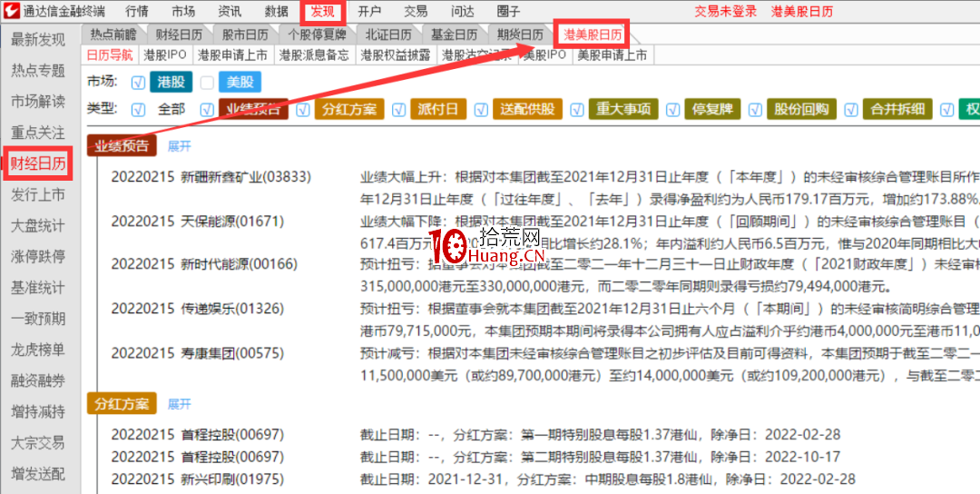Toggle the 合并拆细 type checkbox
Image resolution: width=980 pixels, height=494 pixels.
pyautogui.click(x=850, y=110)
